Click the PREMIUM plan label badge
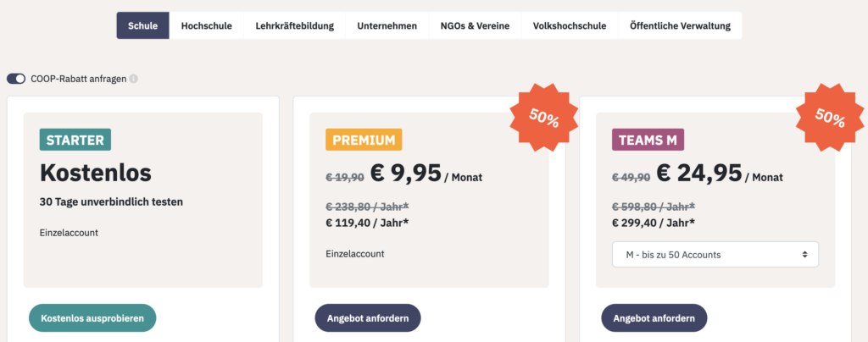Image resolution: width=868 pixels, height=342 pixels. tap(364, 140)
